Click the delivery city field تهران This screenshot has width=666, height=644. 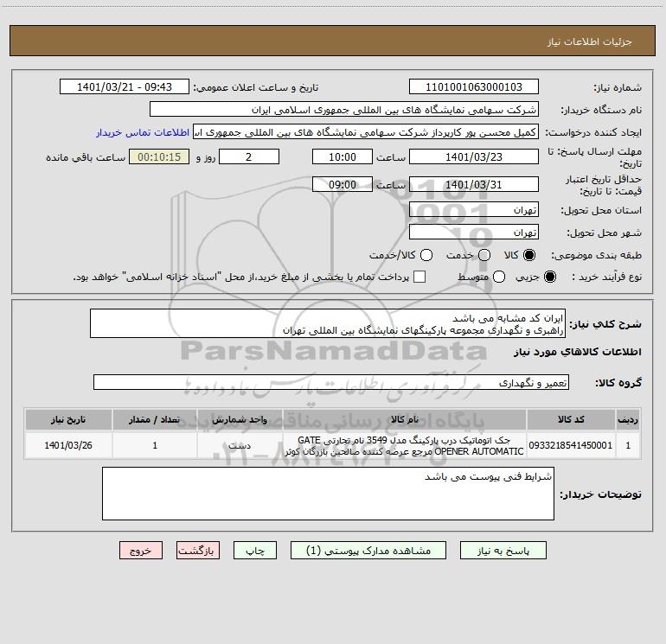474,233
